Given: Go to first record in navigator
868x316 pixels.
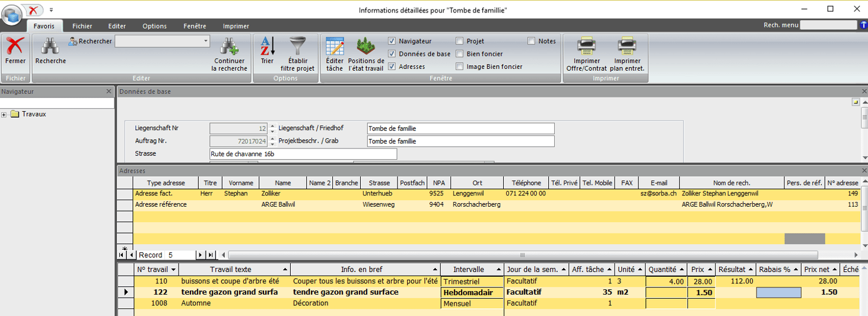Looking at the screenshot, I should [x=122, y=255].
